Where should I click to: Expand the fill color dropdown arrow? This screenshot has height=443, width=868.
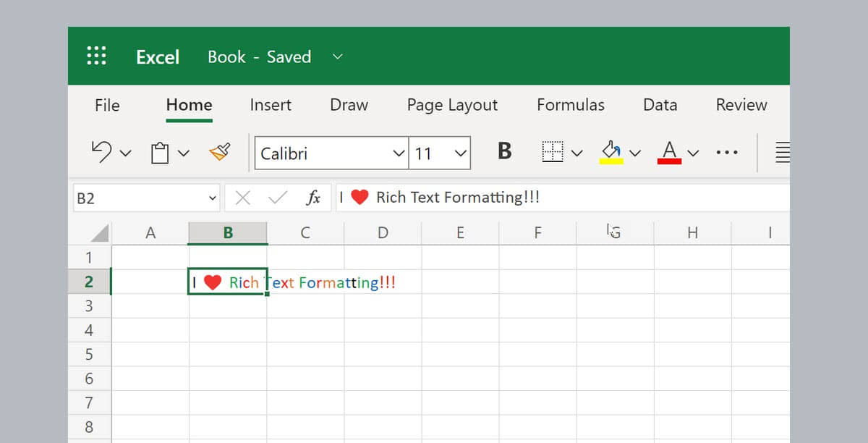click(x=635, y=153)
